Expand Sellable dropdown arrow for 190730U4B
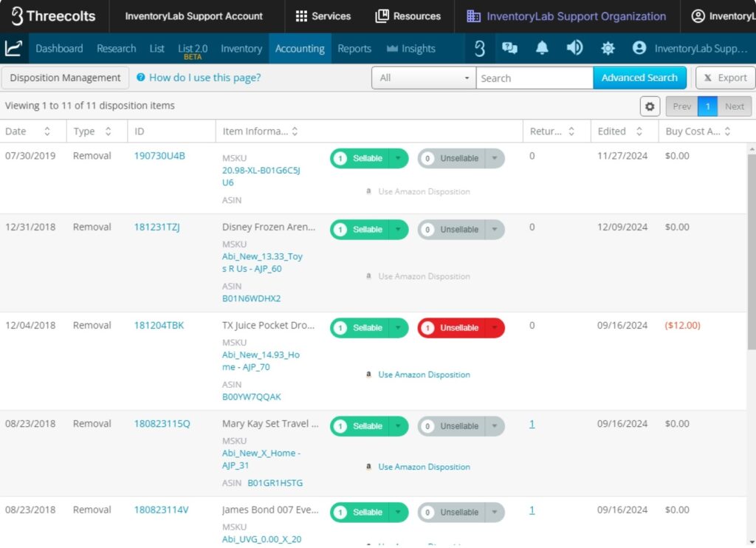 tap(398, 158)
